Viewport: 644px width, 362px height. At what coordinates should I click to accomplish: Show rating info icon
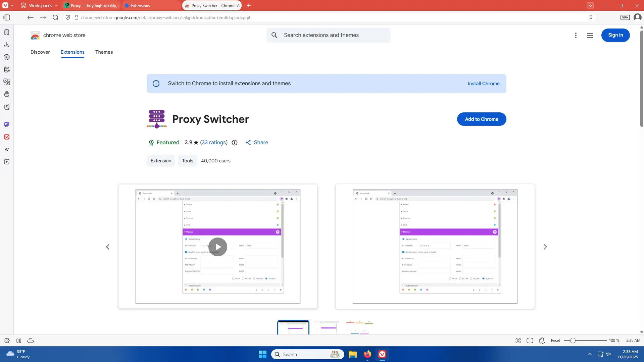tap(235, 143)
